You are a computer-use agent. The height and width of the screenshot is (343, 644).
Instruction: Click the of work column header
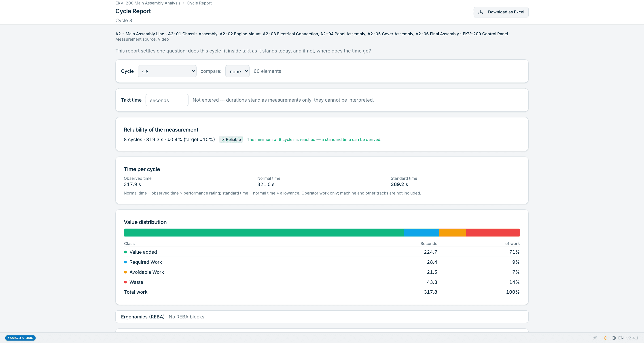click(x=512, y=244)
